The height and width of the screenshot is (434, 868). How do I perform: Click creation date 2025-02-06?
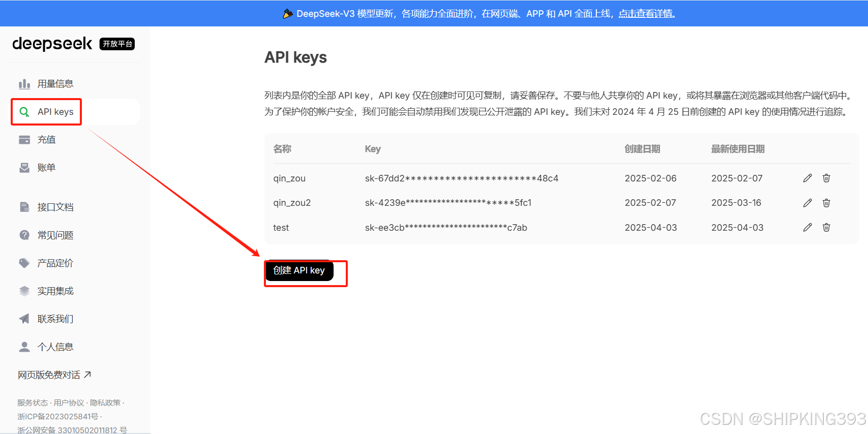[650, 178]
